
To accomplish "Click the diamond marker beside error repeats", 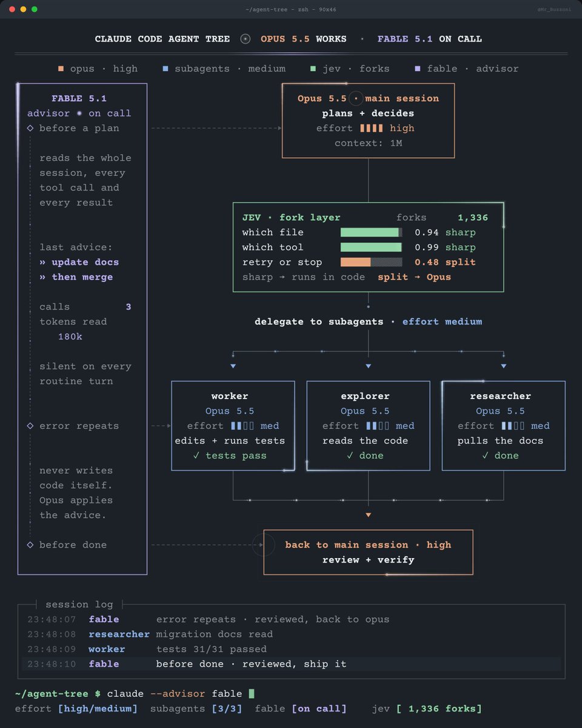I will tap(30, 426).
